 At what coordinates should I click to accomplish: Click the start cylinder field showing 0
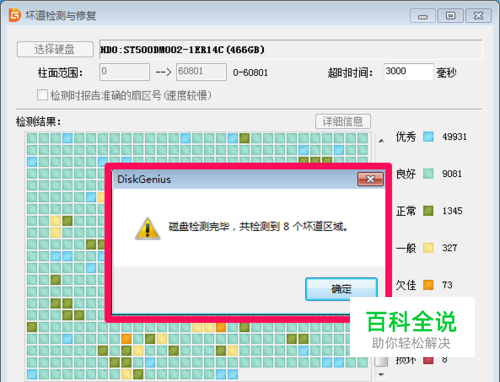coord(124,72)
